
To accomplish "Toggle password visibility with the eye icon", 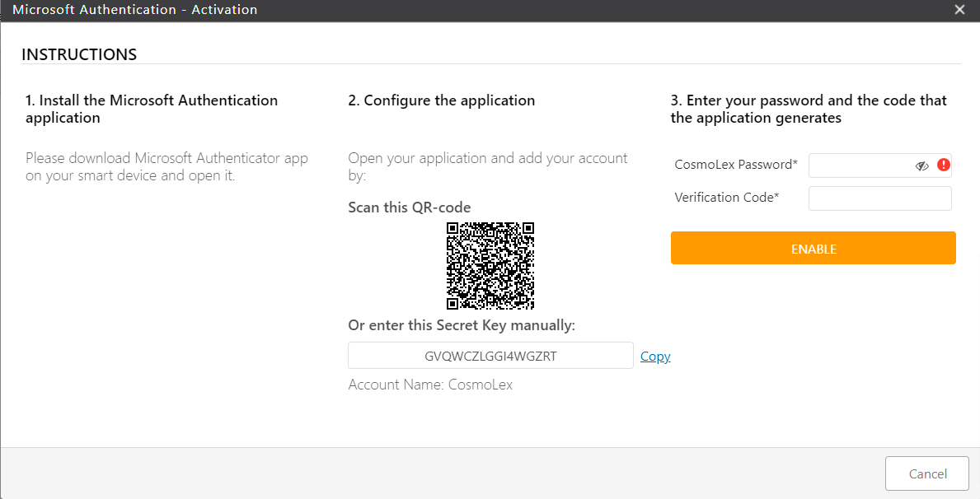I will [922, 166].
